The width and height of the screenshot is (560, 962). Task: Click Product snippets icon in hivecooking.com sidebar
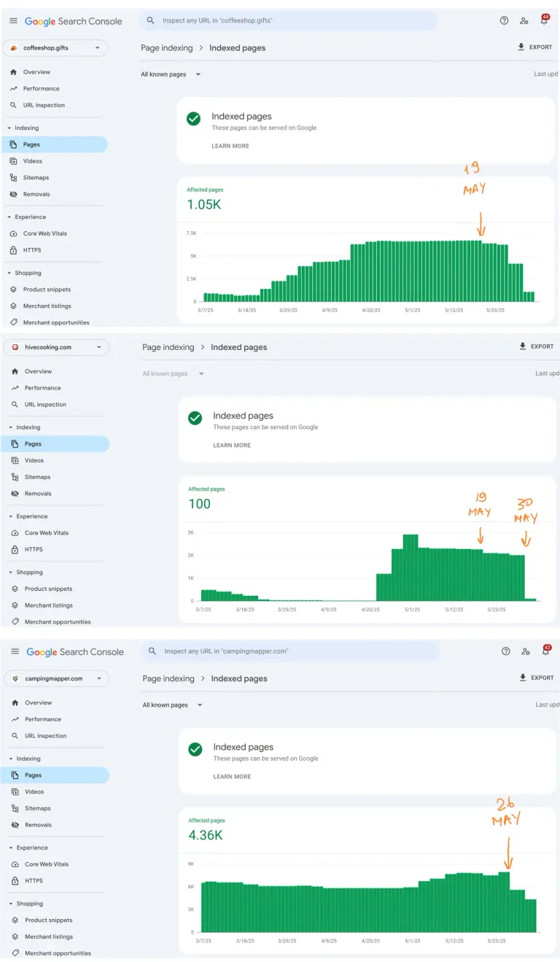(15, 589)
